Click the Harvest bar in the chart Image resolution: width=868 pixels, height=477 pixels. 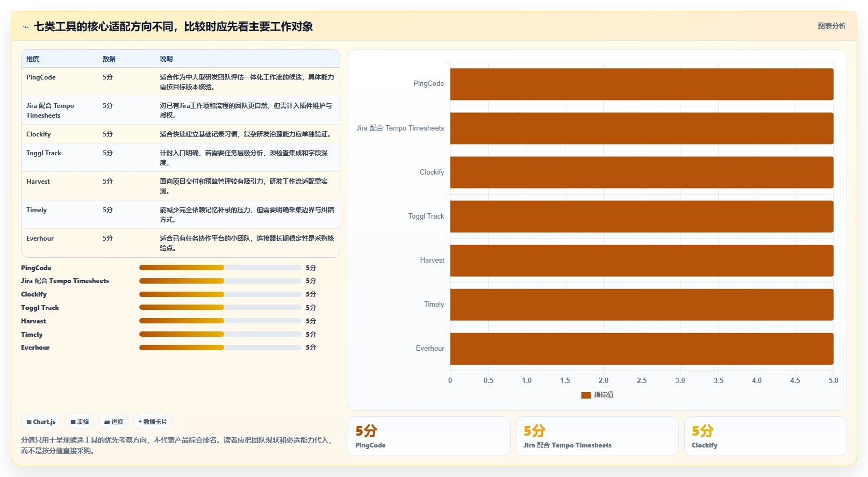(642, 261)
